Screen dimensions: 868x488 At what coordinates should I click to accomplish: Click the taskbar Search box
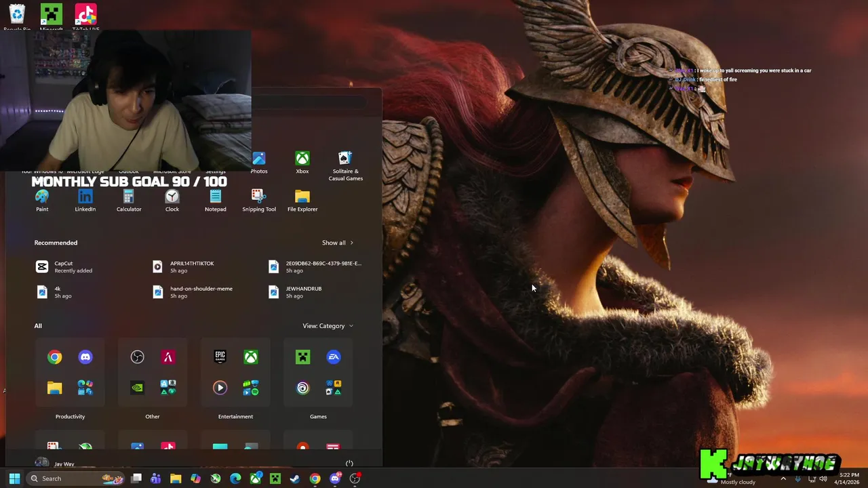point(76,479)
